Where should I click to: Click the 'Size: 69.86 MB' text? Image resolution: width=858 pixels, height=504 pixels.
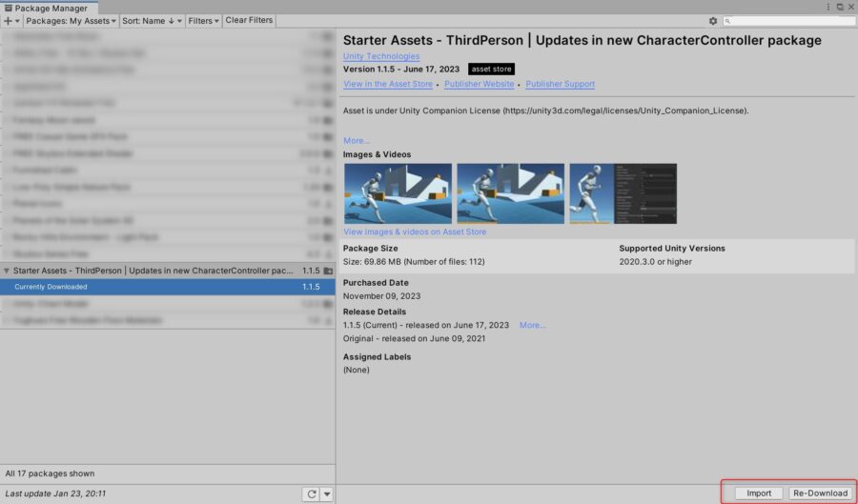point(414,262)
